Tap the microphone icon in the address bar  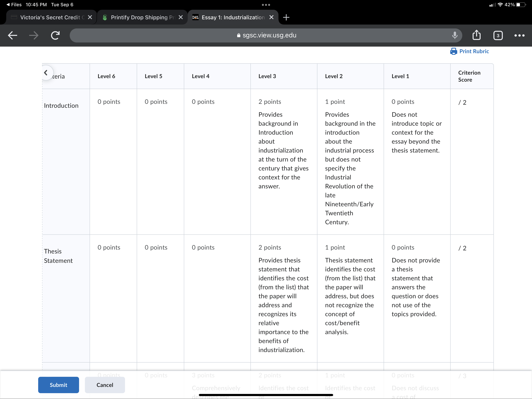[454, 35]
